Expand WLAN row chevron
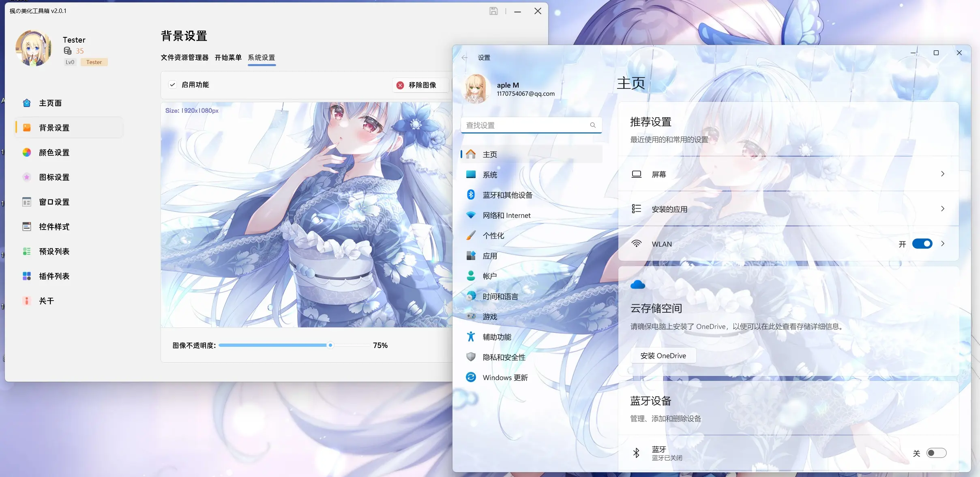 tap(943, 244)
